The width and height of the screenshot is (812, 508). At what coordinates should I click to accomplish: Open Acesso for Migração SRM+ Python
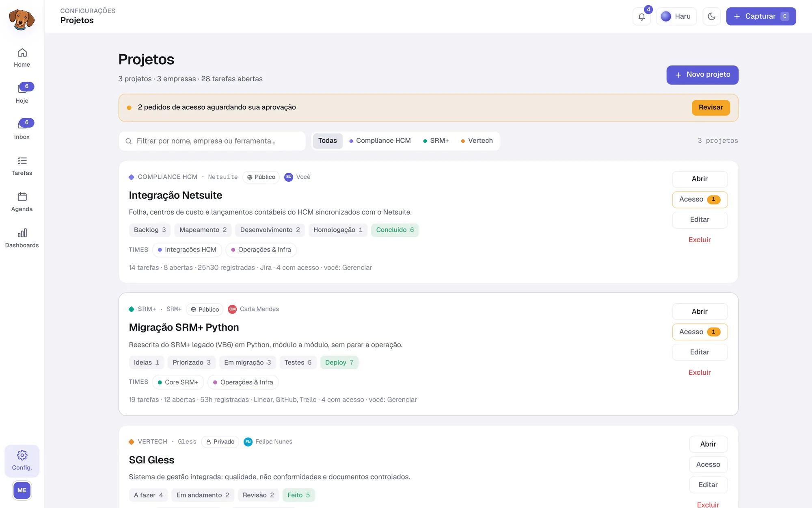(x=700, y=332)
